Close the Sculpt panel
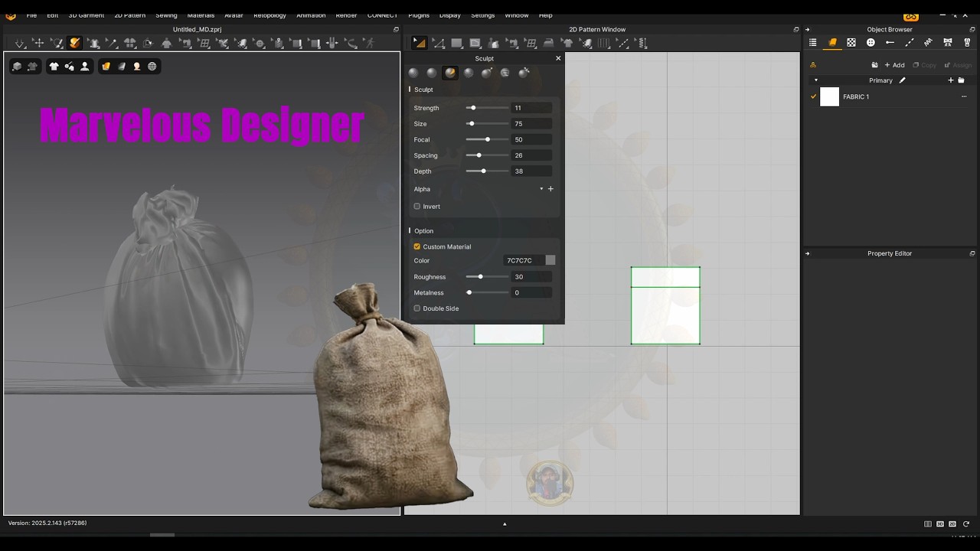 558,58
